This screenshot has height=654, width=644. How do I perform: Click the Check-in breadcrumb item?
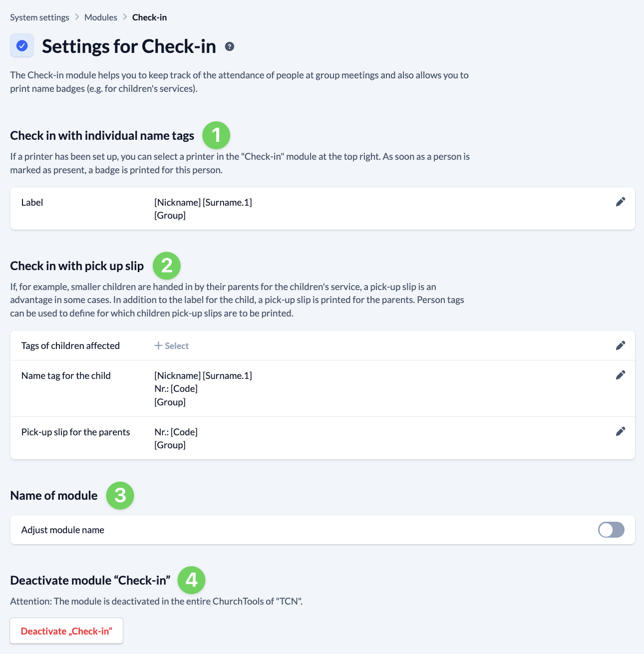pos(149,17)
